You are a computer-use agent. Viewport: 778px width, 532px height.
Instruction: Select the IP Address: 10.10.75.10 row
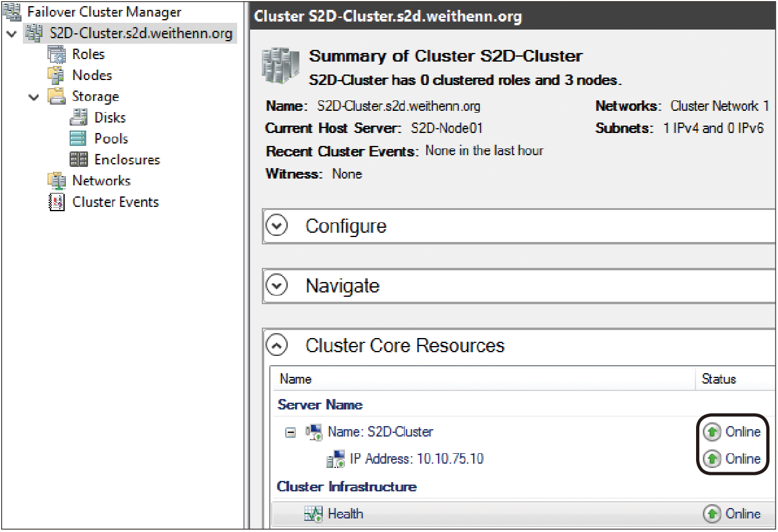[x=524, y=459]
